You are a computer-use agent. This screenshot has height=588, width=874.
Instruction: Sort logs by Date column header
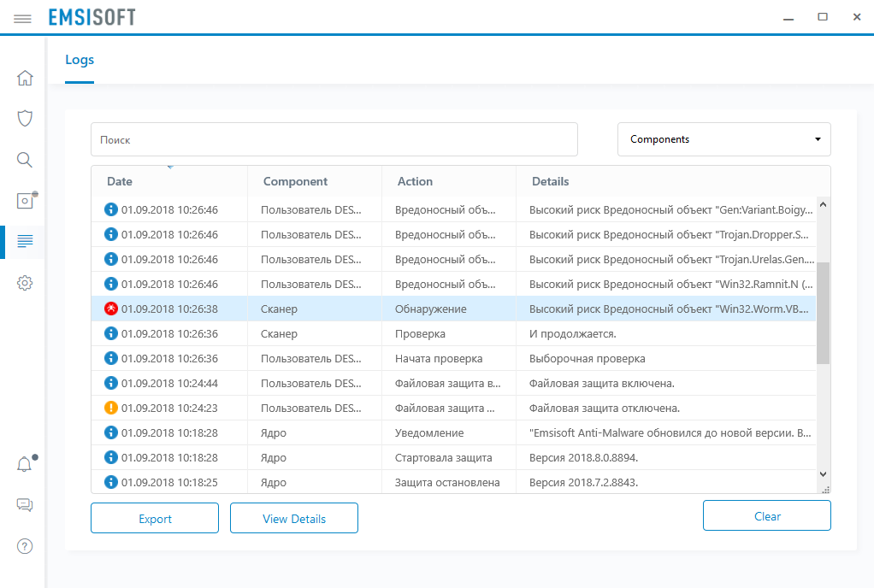120,181
